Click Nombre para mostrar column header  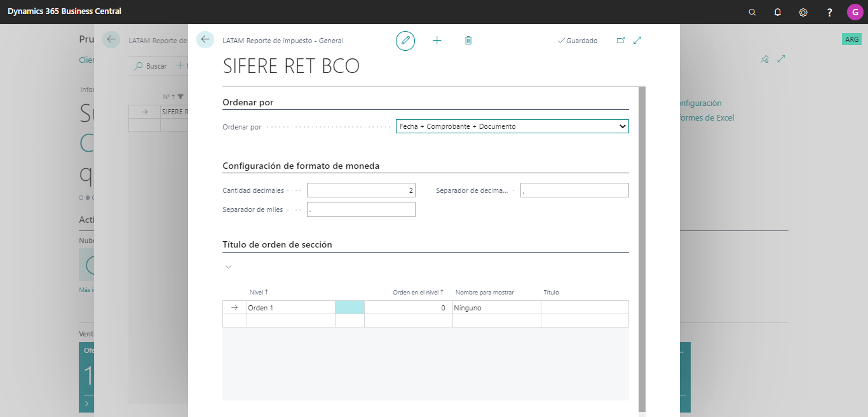[x=485, y=293]
